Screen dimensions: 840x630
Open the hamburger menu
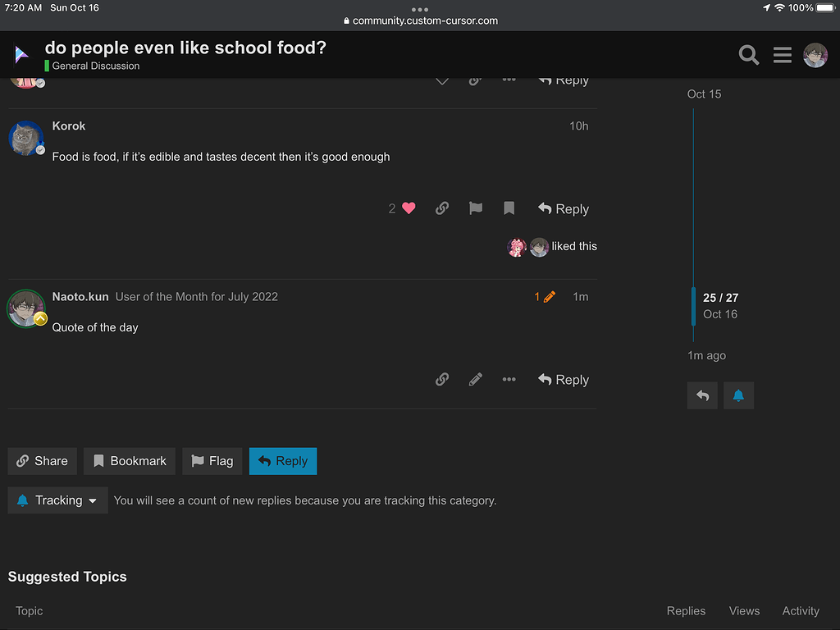click(x=782, y=55)
